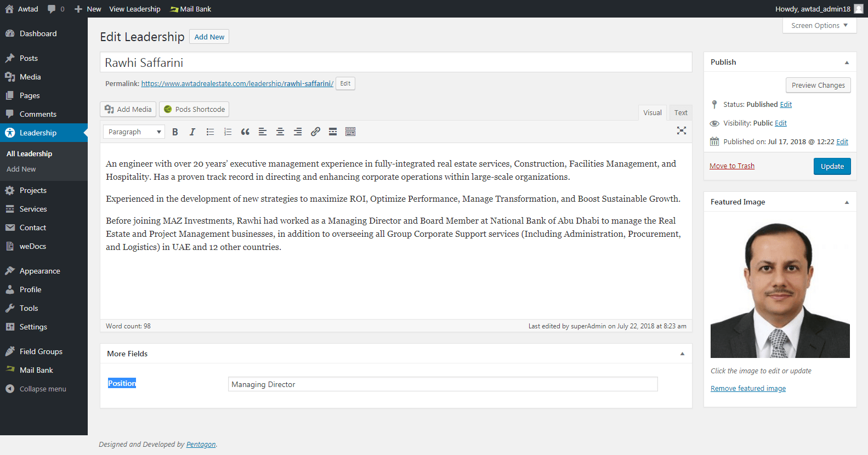Open the WordPress comments bubble in admin bar

pos(56,9)
